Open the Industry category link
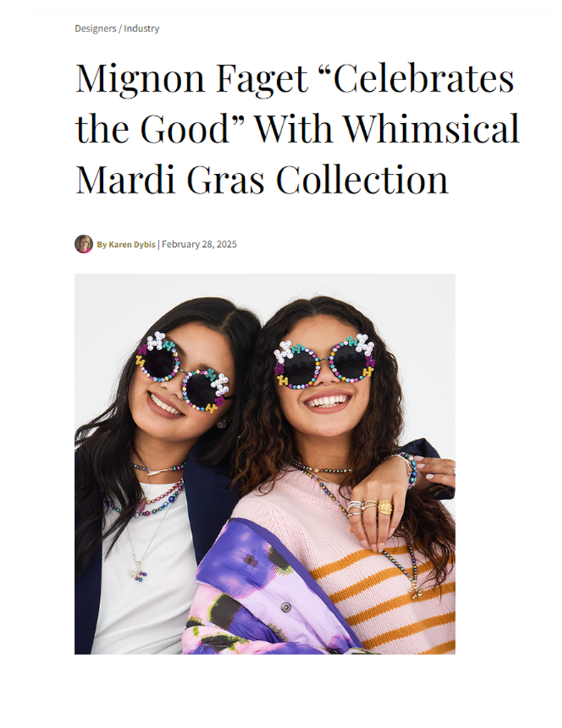Image resolution: width=562 pixels, height=728 pixels. [x=141, y=29]
